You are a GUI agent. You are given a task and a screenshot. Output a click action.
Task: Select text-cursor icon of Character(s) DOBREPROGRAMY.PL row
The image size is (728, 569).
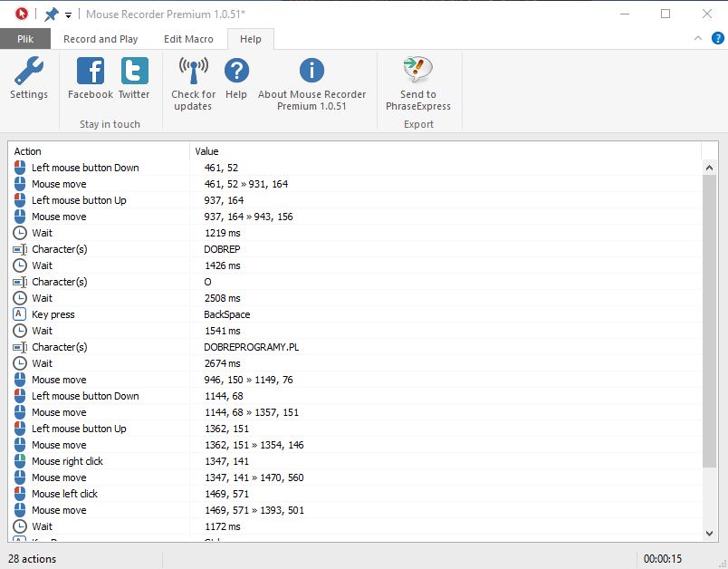(x=20, y=347)
